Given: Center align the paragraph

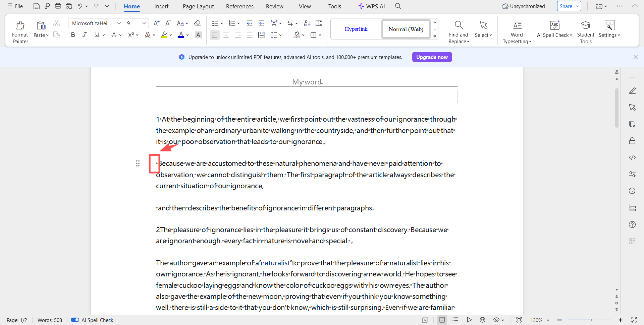Looking at the screenshot, I should click(x=226, y=35).
